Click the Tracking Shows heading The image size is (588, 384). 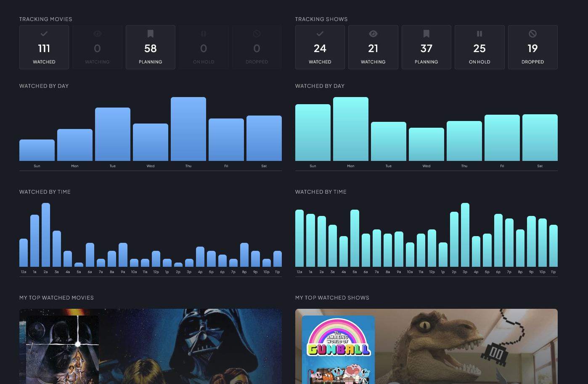click(321, 19)
